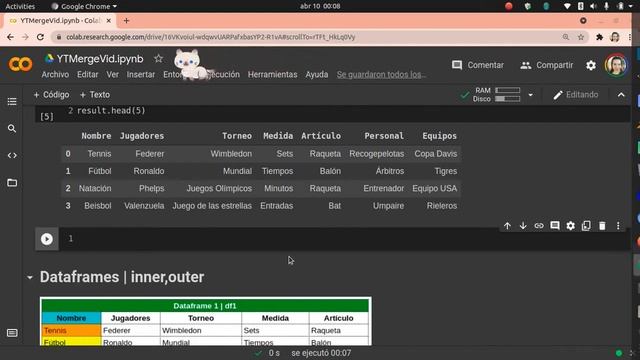Image resolution: width=640 pixels, height=360 pixels.
Task: Click the 'result.head(5)' code line
Action: (x=111, y=111)
